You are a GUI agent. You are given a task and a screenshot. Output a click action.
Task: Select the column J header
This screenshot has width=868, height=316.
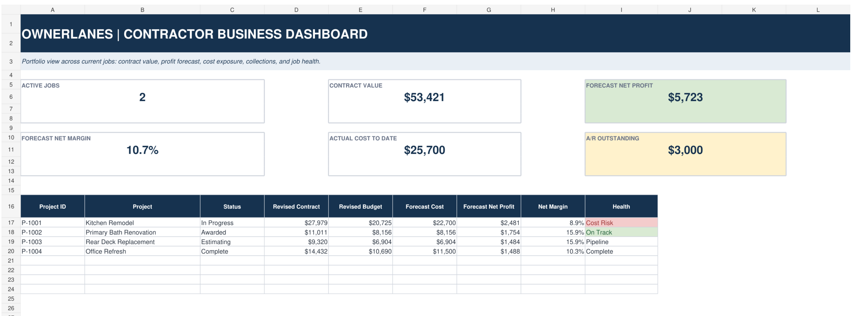tap(690, 10)
